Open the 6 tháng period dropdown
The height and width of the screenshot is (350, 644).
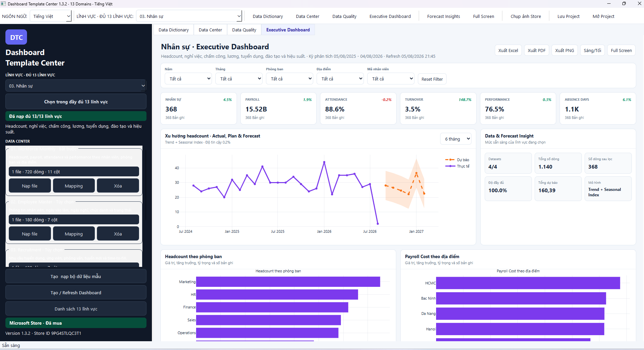click(x=456, y=139)
